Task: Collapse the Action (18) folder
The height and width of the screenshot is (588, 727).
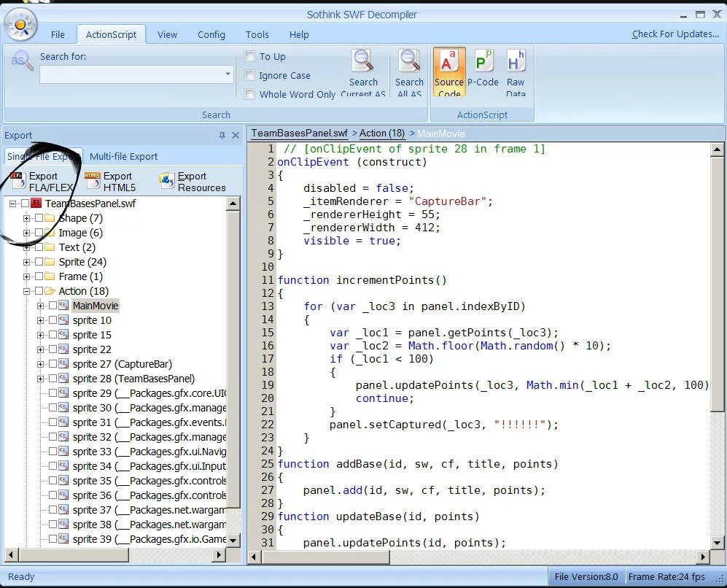Action: click(x=26, y=291)
